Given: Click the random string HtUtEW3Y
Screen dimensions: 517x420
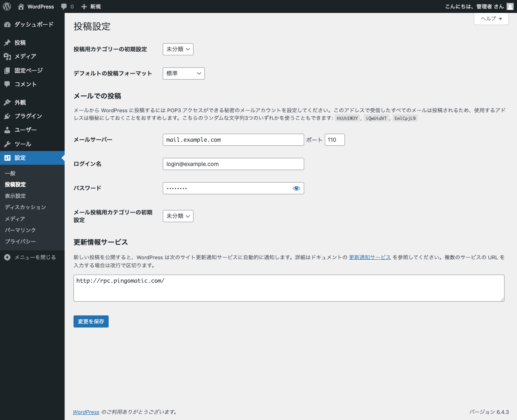Looking at the screenshot, I should point(347,118).
